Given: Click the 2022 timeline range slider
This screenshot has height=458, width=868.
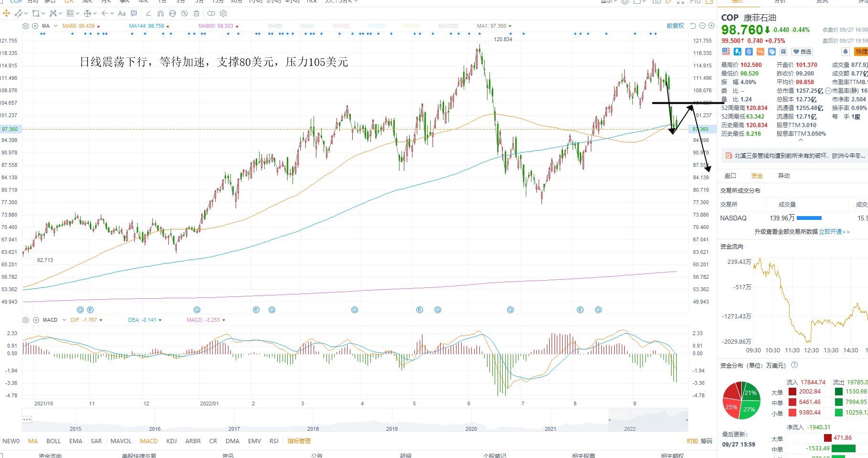Looking at the screenshot, I should point(648,420).
